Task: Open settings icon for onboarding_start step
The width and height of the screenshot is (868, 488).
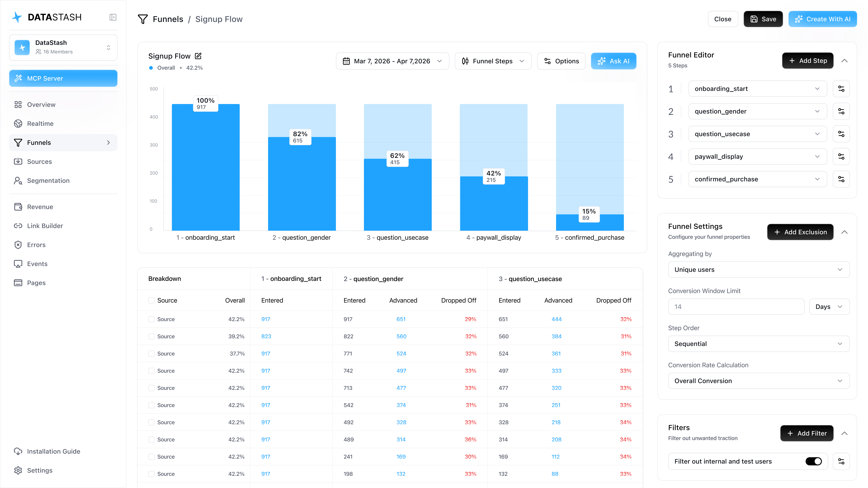Action: 841,89
